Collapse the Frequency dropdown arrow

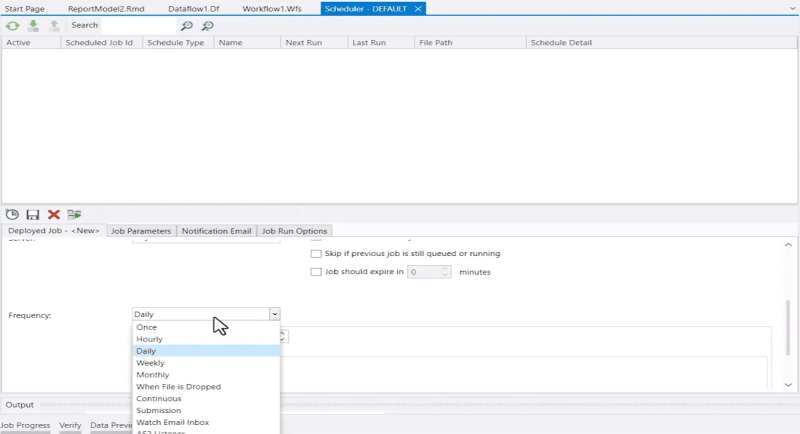click(274, 314)
